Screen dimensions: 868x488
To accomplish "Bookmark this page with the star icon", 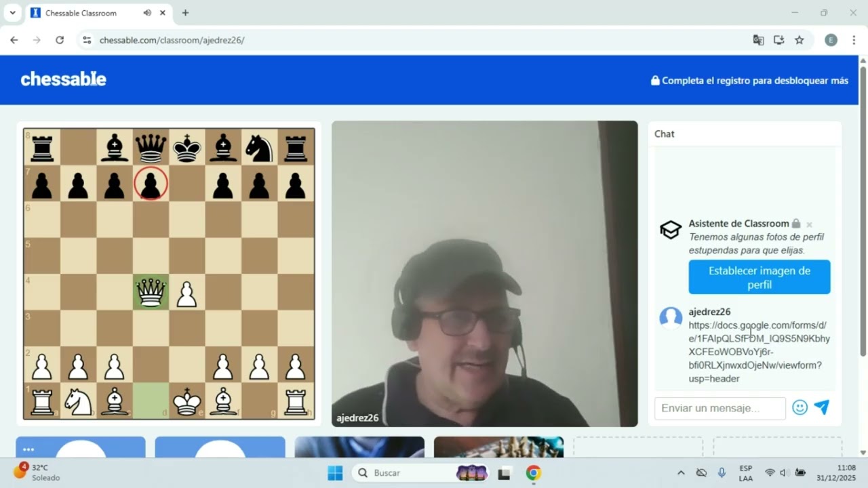I will (800, 40).
